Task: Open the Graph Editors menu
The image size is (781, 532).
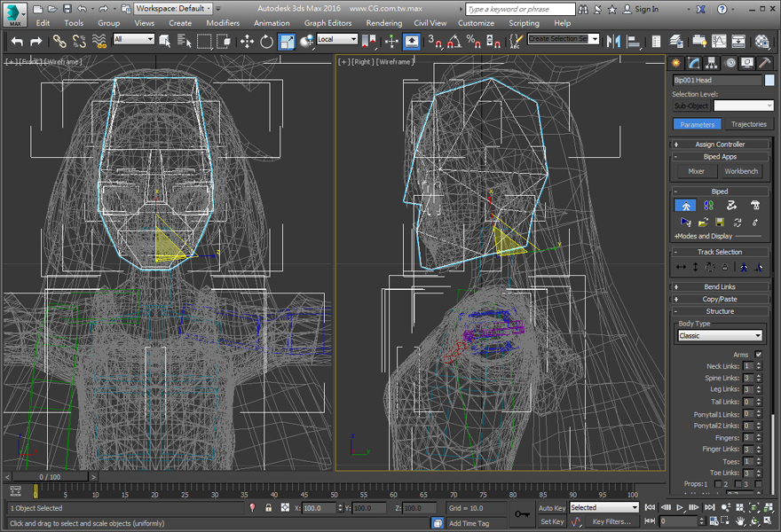Action: [x=327, y=23]
